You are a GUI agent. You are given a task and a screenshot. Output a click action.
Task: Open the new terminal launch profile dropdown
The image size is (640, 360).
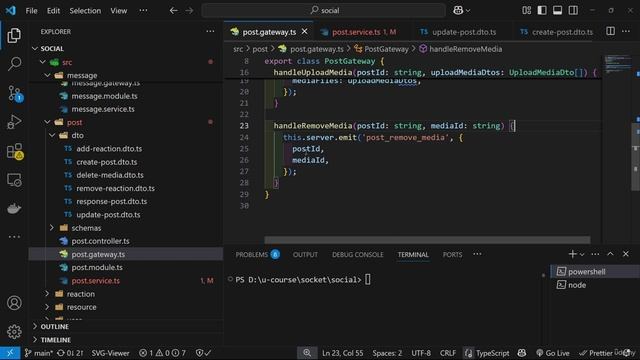(x=582, y=254)
